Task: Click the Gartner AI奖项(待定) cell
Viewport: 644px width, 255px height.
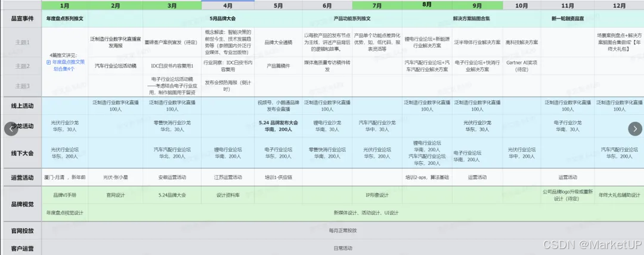Action: point(522,66)
